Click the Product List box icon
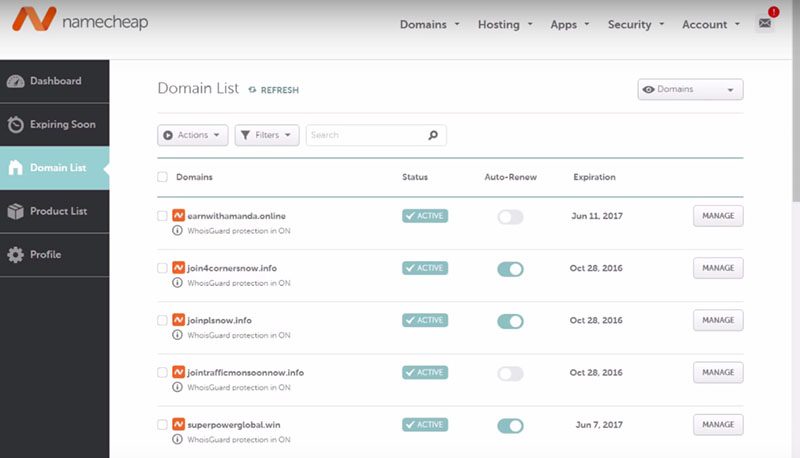Image resolution: width=800 pixels, height=458 pixels. point(15,211)
